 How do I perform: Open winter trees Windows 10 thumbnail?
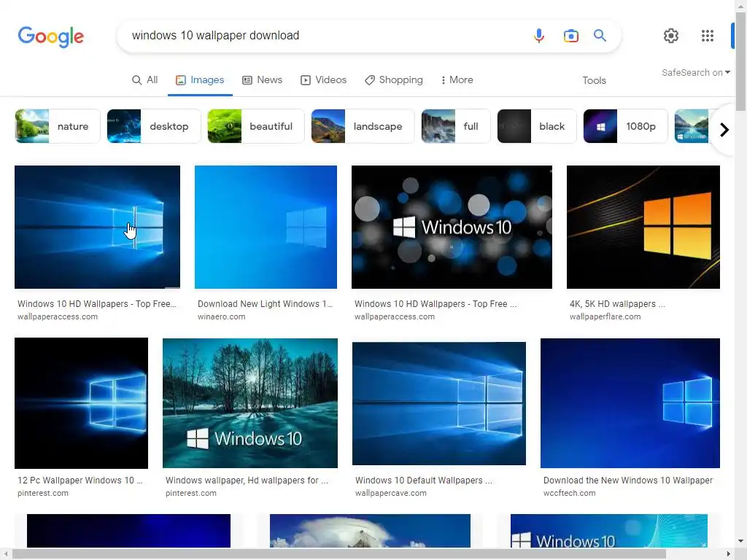(250, 403)
